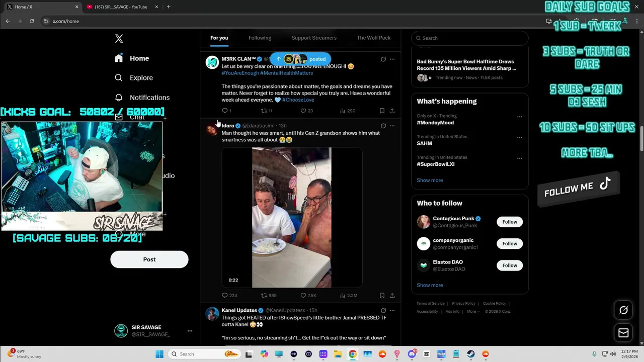Open Grok icon on M3RK CLAN post
Image resolution: width=644 pixels, height=362 pixels.
383,59
